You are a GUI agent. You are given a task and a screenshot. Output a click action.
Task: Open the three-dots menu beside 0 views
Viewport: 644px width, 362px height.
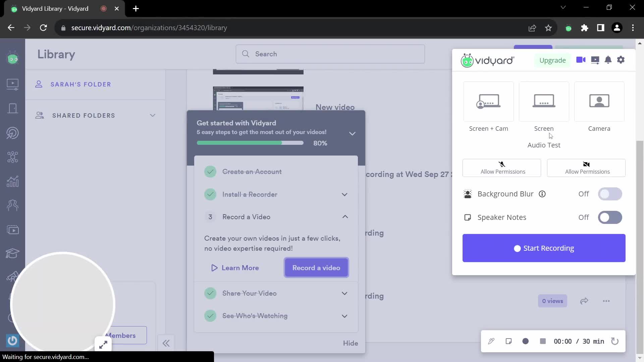tap(606, 301)
